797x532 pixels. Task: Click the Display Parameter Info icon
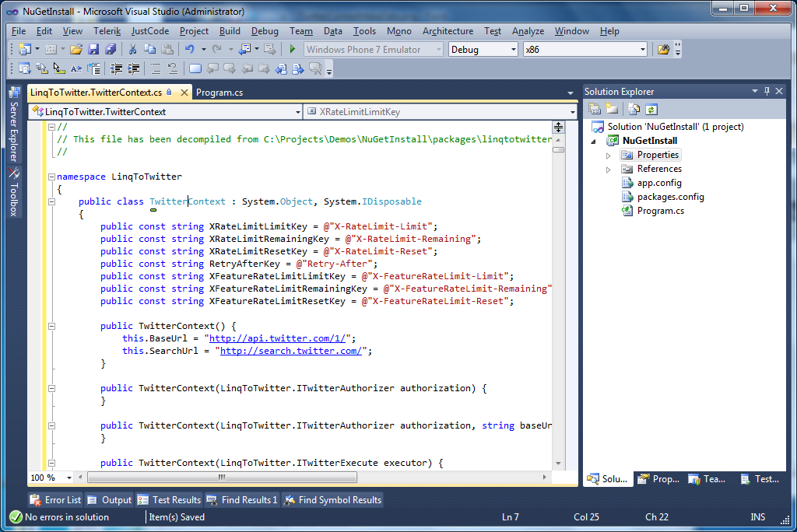[42, 68]
